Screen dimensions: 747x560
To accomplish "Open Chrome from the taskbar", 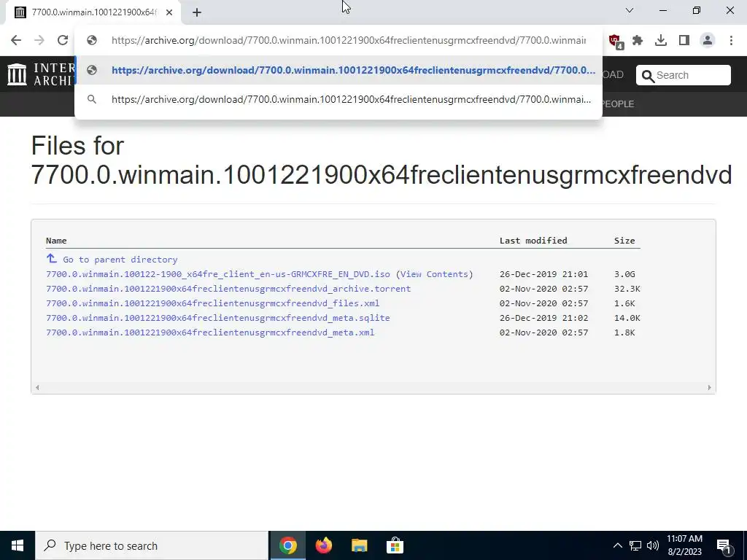I will 287,545.
